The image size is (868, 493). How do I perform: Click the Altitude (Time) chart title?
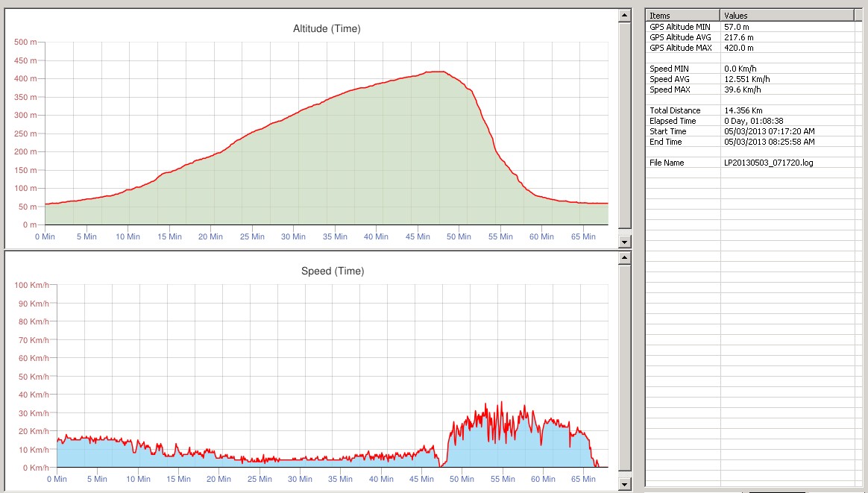click(327, 29)
